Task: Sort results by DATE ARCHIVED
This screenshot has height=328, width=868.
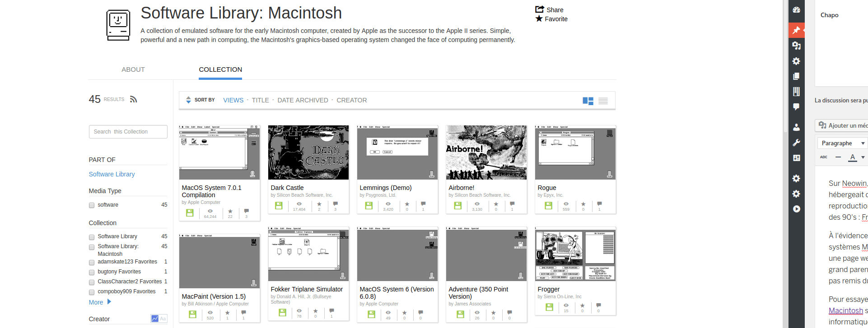Action: (x=303, y=100)
